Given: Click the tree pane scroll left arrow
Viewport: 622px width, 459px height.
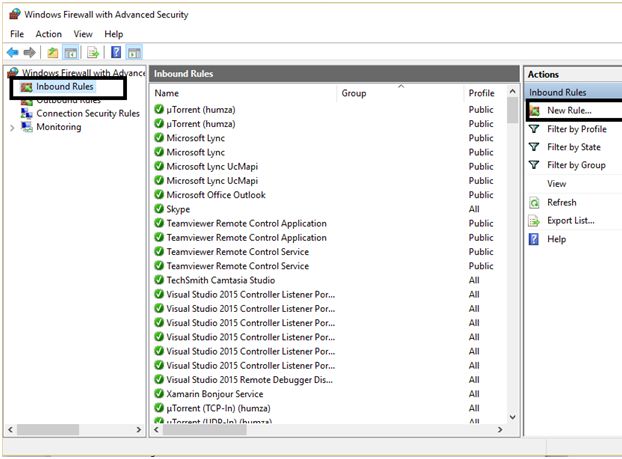Looking at the screenshot, I should (11, 430).
